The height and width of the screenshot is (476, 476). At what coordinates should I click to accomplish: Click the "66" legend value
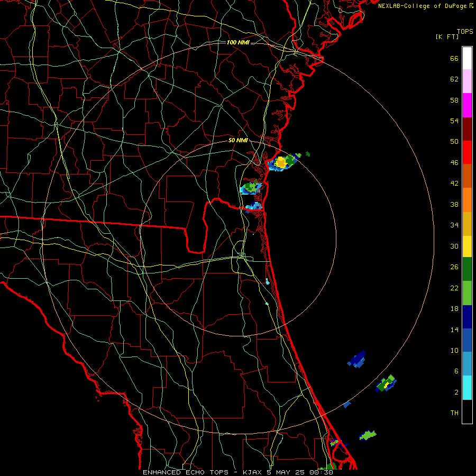pyautogui.click(x=454, y=58)
